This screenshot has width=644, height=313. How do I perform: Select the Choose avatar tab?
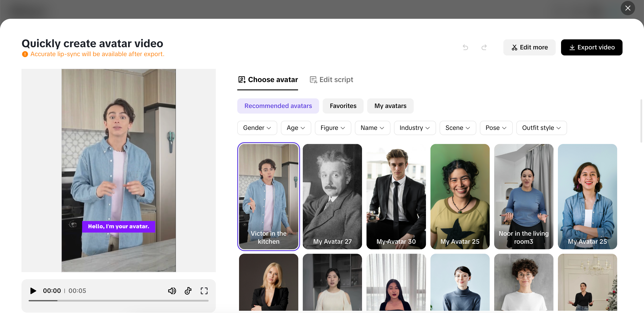tap(268, 80)
